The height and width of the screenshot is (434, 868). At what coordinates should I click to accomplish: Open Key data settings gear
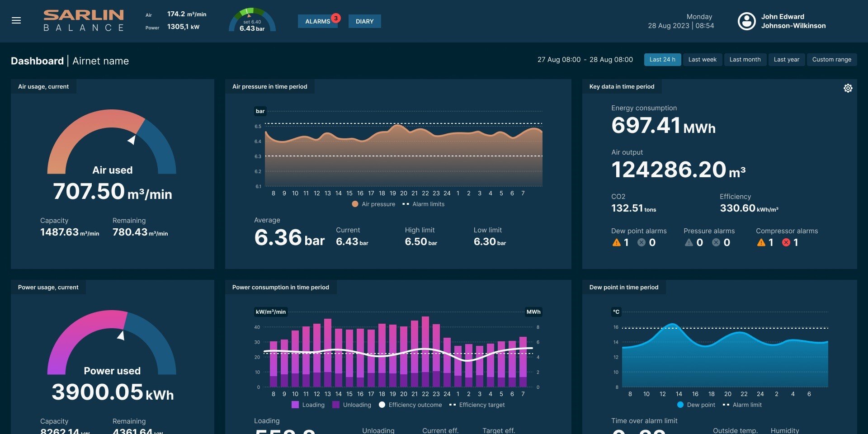point(848,88)
